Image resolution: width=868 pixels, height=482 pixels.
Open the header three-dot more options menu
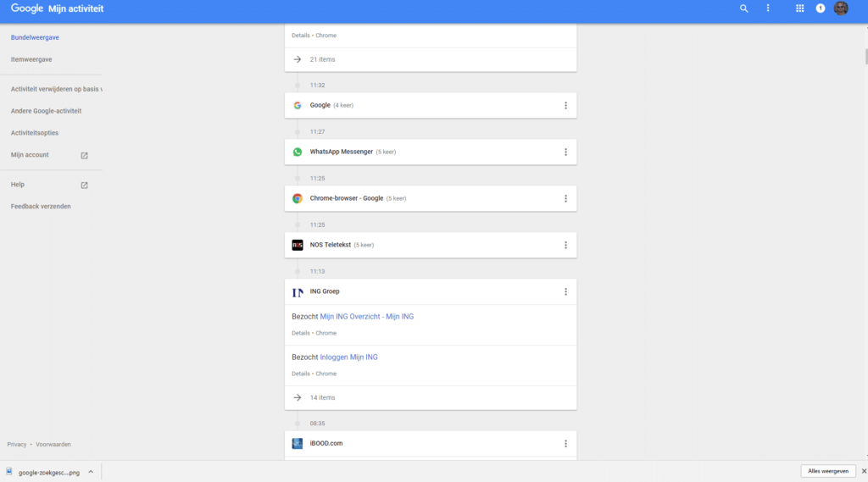[x=768, y=8]
